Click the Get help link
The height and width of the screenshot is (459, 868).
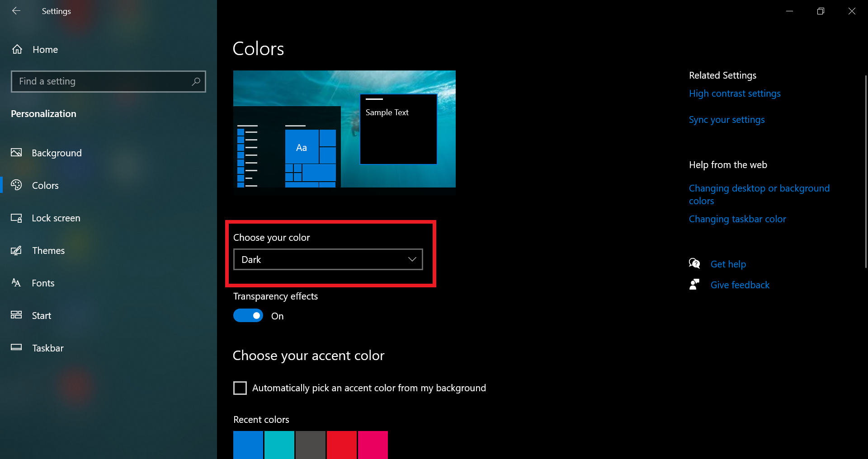[x=728, y=264]
